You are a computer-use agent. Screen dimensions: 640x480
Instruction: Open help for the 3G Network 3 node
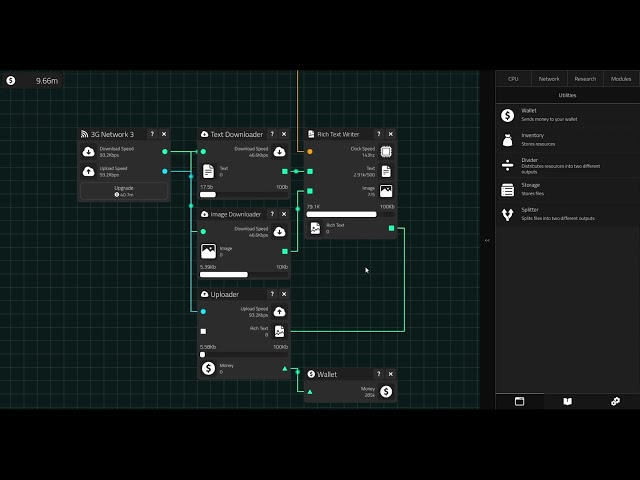point(152,134)
